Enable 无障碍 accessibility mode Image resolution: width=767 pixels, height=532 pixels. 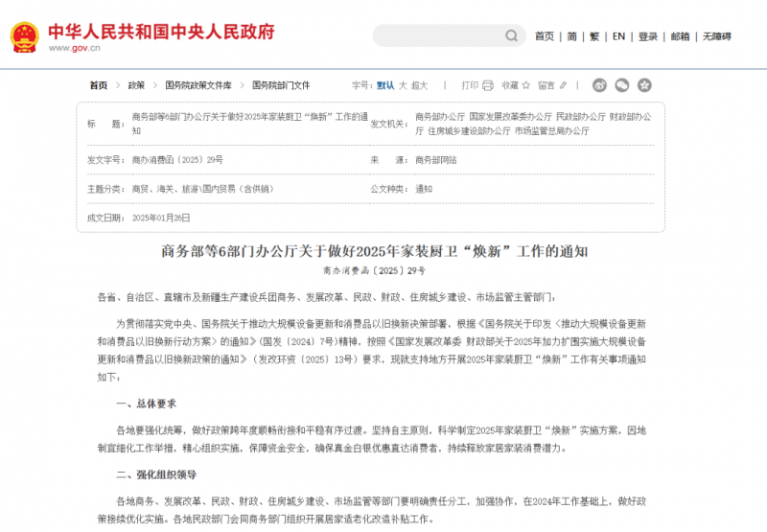tap(716, 36)
